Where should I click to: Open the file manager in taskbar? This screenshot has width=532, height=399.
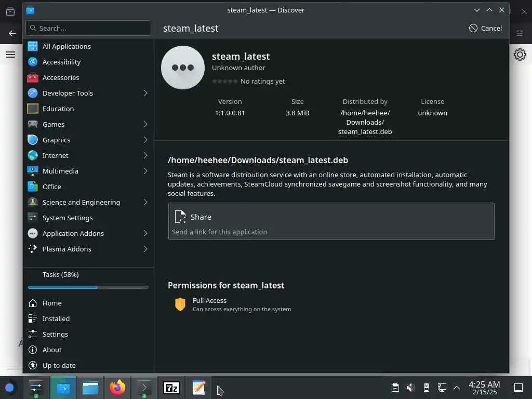90,388
